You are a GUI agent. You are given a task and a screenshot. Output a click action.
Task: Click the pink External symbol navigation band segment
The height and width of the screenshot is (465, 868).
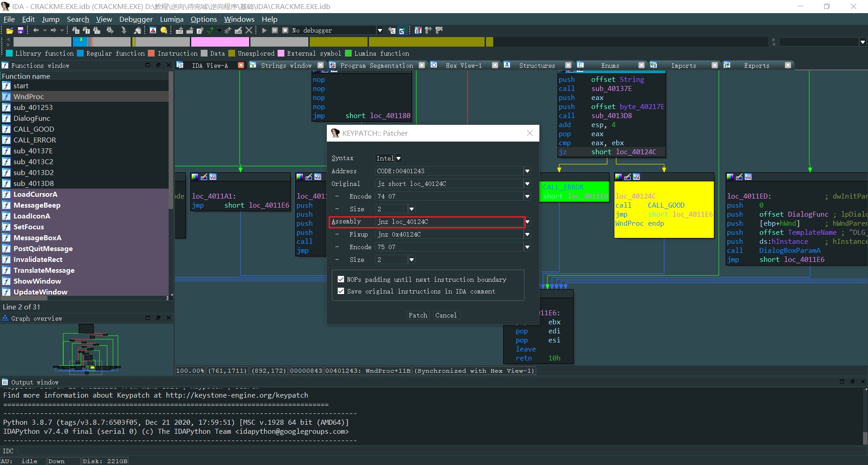[x=220, y=42]
